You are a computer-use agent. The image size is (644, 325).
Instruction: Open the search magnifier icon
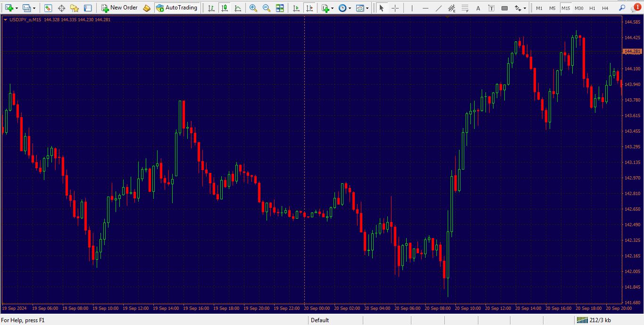click(623, 8)
